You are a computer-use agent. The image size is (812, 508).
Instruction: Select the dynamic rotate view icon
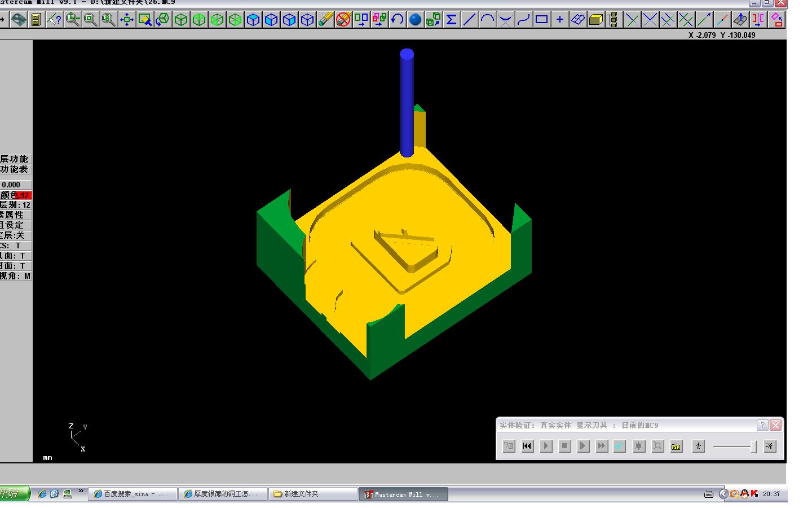tap(163, 20)
